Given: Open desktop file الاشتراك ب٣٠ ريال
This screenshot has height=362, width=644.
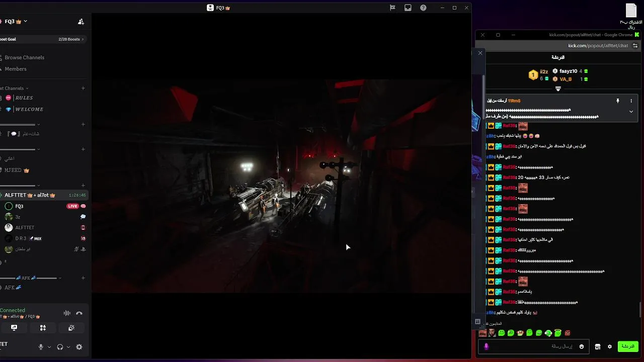Looking at the screenshot, I should click(631, 16).
